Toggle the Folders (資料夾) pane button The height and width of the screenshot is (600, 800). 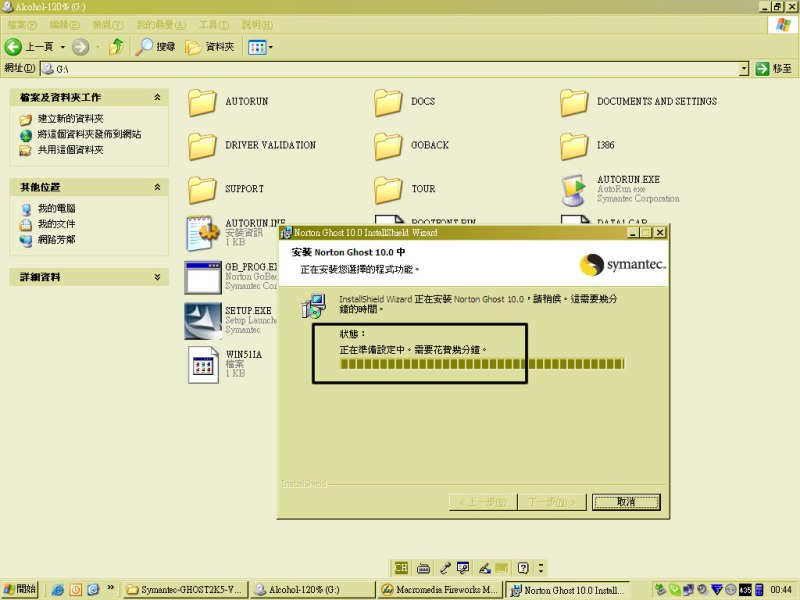tap(210, 47)
